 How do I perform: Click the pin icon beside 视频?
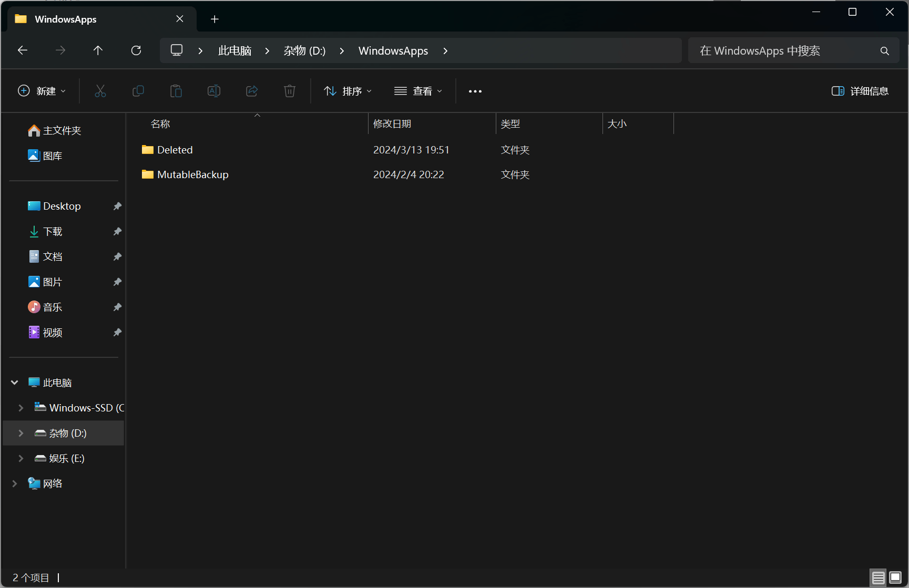(117, 332)
